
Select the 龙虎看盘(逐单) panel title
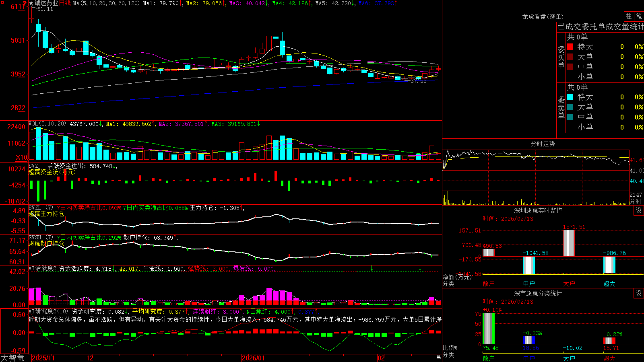click(543, 16)
